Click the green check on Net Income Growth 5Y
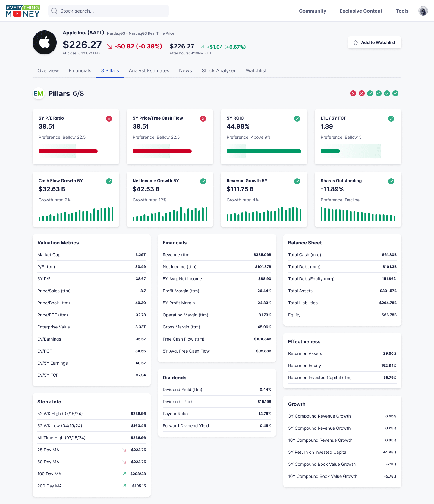 click(x=203, y=181)
